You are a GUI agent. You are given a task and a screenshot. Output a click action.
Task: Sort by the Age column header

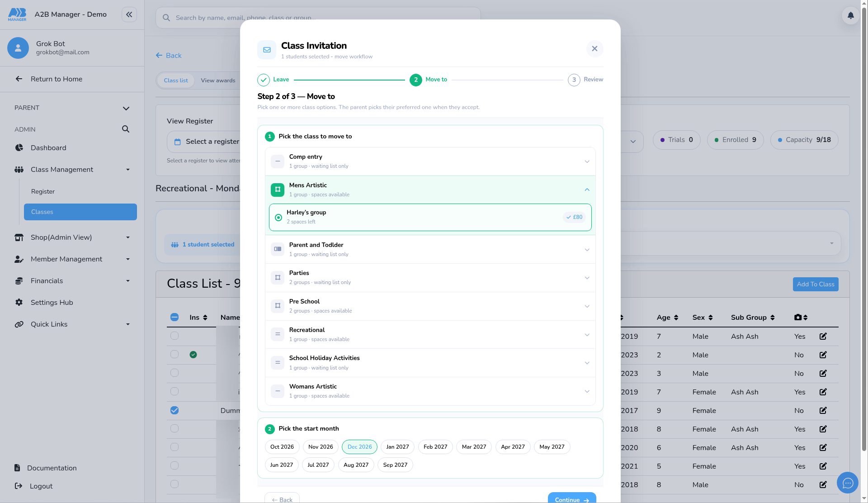pyautogui.click(x=667, y=318)
